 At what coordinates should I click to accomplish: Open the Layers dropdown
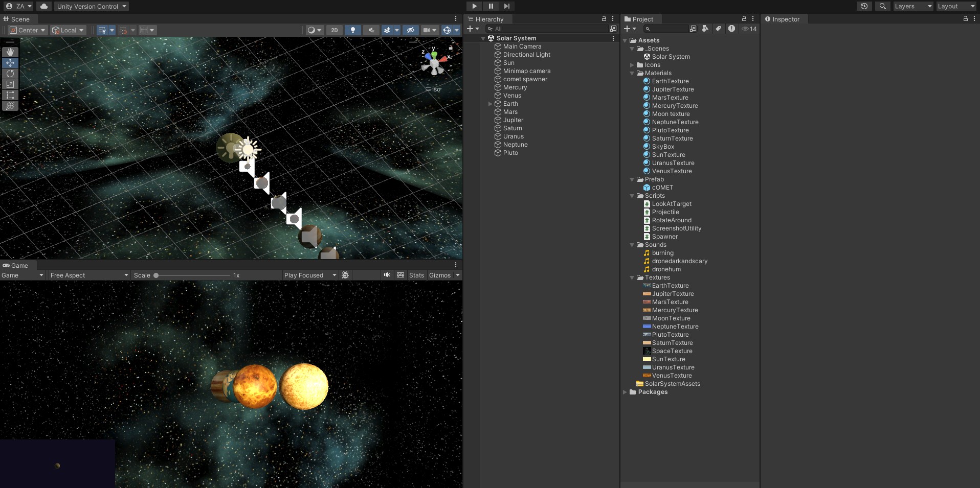click(x=912, y=6)
